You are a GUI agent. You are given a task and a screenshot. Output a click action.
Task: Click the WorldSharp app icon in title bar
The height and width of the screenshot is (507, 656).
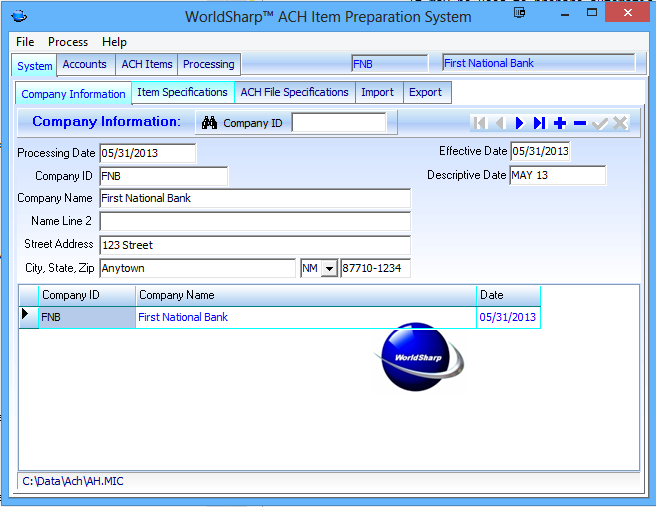tap(19, 17)
